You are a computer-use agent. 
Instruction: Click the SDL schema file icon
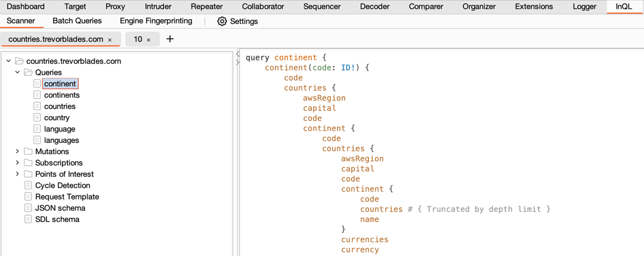pyautogui.click(x=28, y=220)
